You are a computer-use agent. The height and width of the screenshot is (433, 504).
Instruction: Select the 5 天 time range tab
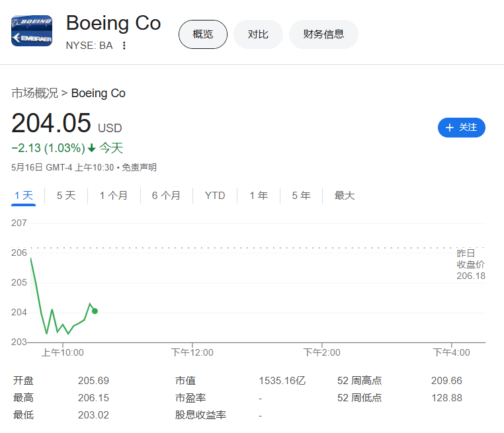point(66,195)
